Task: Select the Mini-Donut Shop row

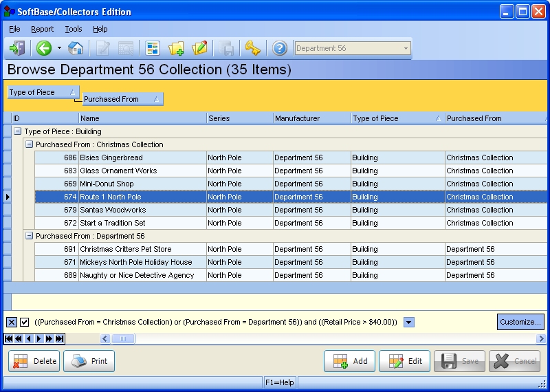Action: [x=291, y=184]
